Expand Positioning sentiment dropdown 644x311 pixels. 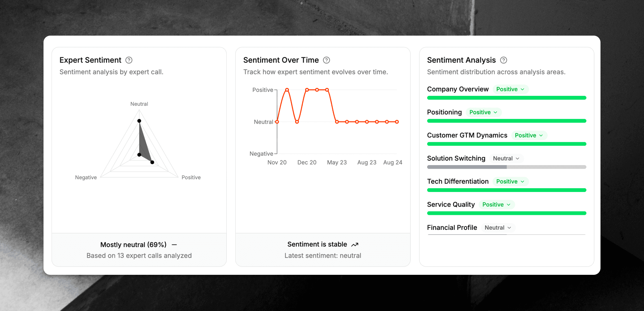483,113
